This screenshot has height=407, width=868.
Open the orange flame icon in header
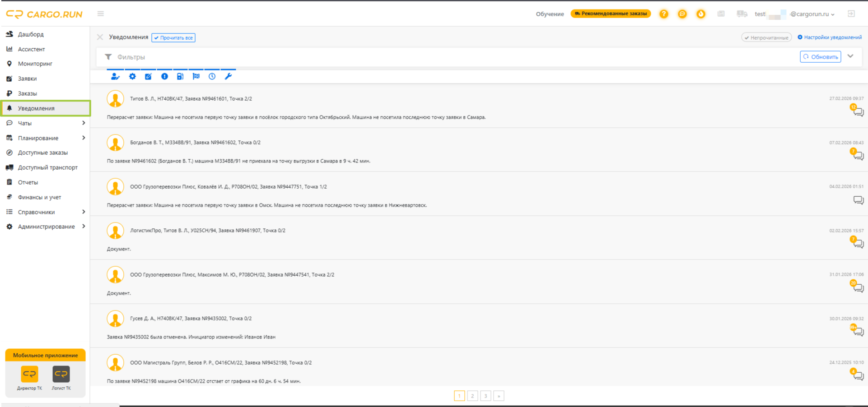coord(700,14)
